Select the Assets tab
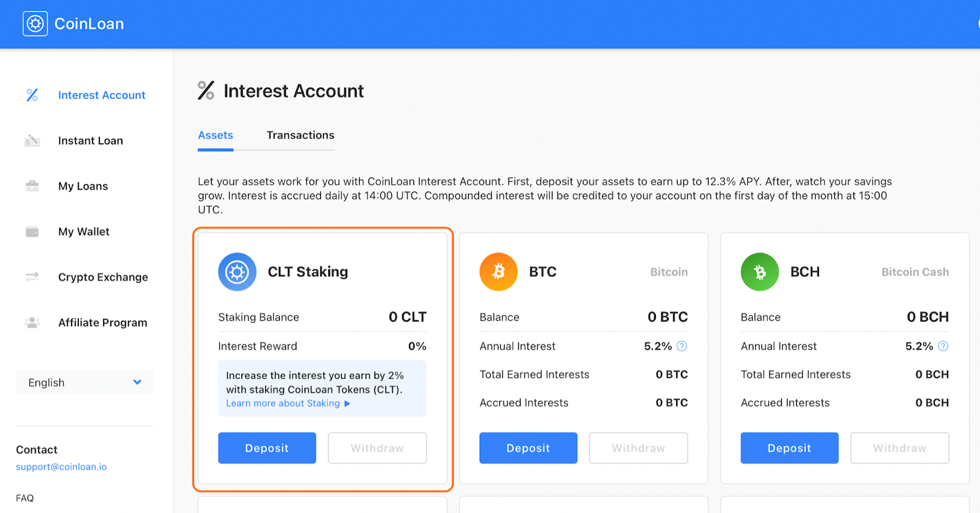Viewport: 980px width, 513px height. 216,135
